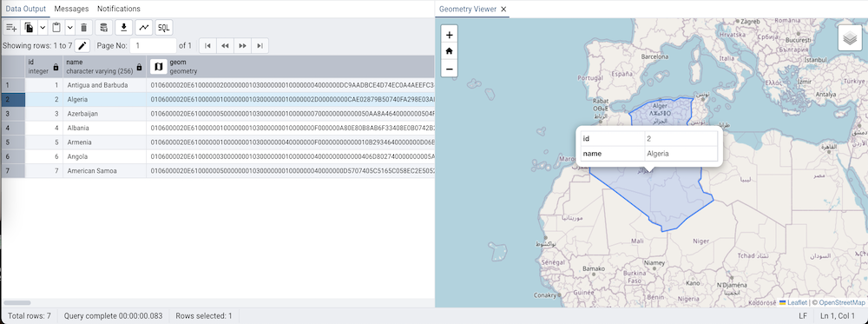Close the Geometry Viewer tab
Image resolution: width=868 pixels, height=324 pixels.
click(x=503, y=10)
